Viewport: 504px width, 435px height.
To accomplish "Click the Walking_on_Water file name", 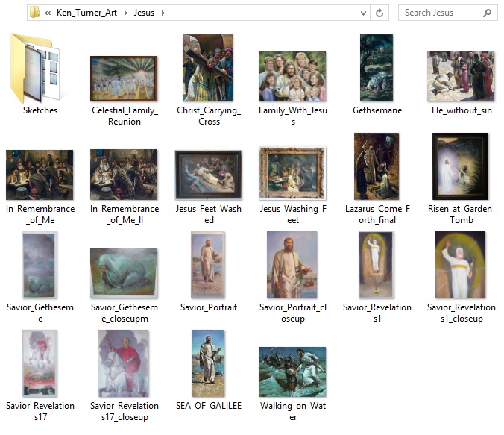I will [x=293, y=411].
